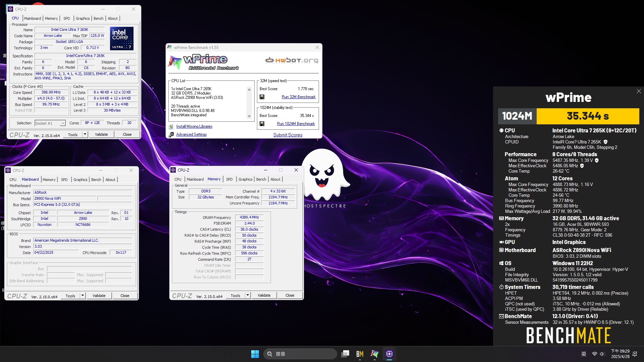Open Install Missing Libraries link
Screen dimensions: 644x362
point(194,126)
